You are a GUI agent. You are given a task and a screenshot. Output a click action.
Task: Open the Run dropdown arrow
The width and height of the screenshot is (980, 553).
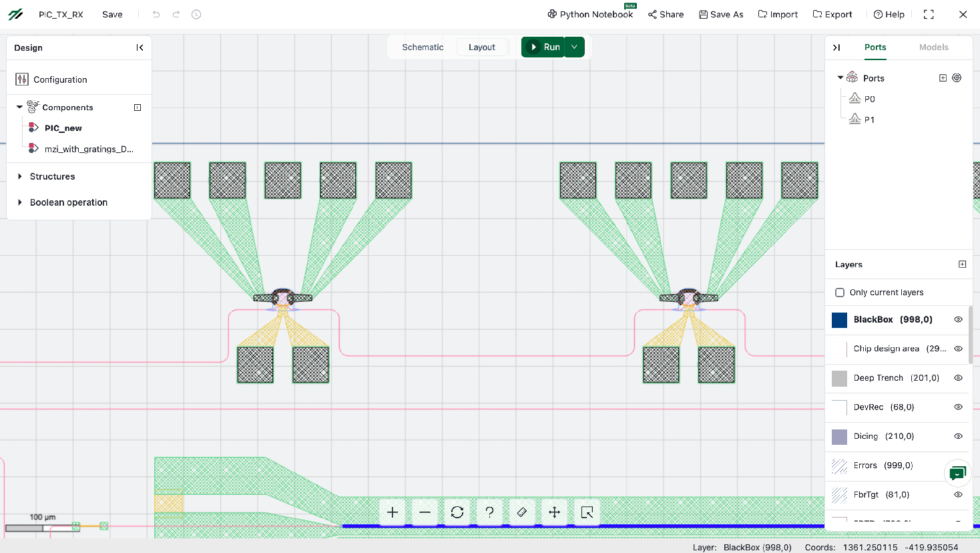[x=574, y=47]
